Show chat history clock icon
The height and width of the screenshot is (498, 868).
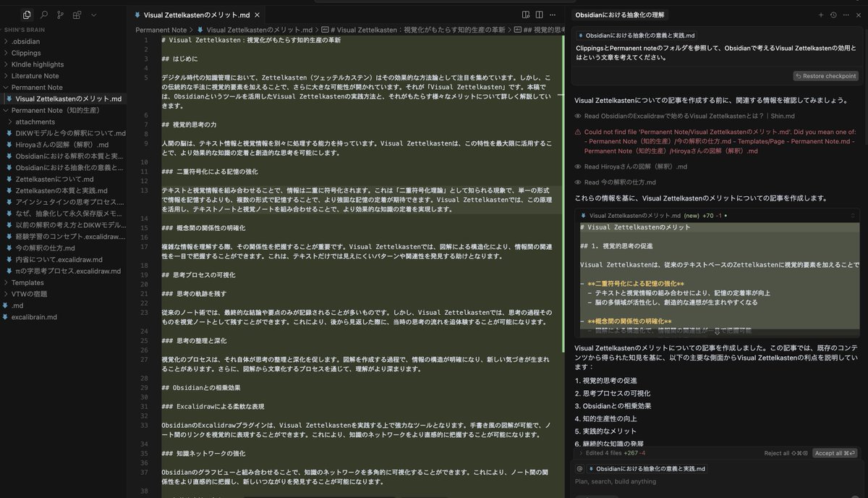[833, 14]
